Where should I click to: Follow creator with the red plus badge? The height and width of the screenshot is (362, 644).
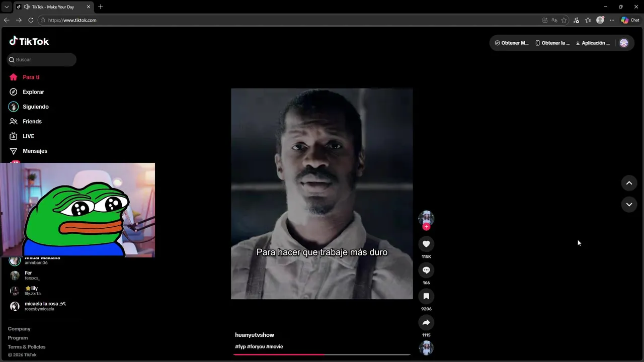pyautogui.click(x=426, y=227)
